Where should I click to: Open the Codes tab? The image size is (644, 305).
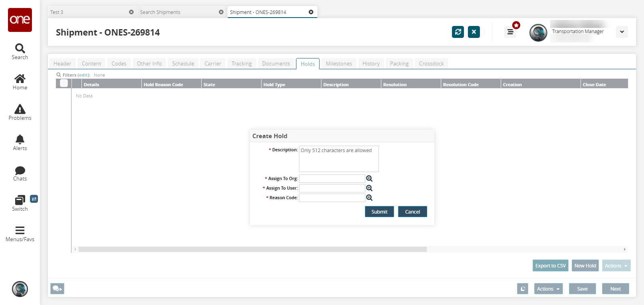(x=119, y=63)
